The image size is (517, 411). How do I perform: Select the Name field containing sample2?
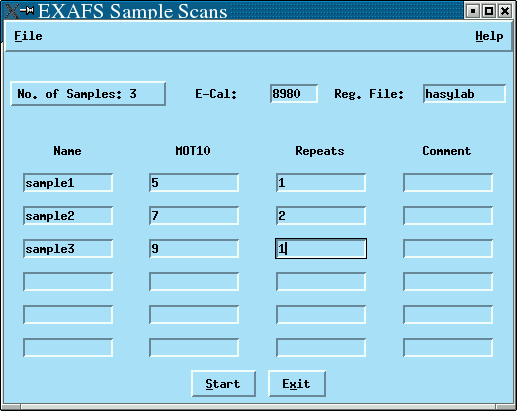coord(68,216)
